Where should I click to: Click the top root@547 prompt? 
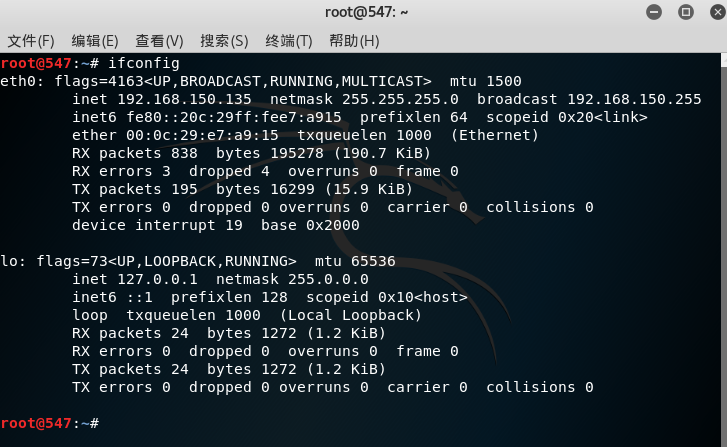click(36, 63)
